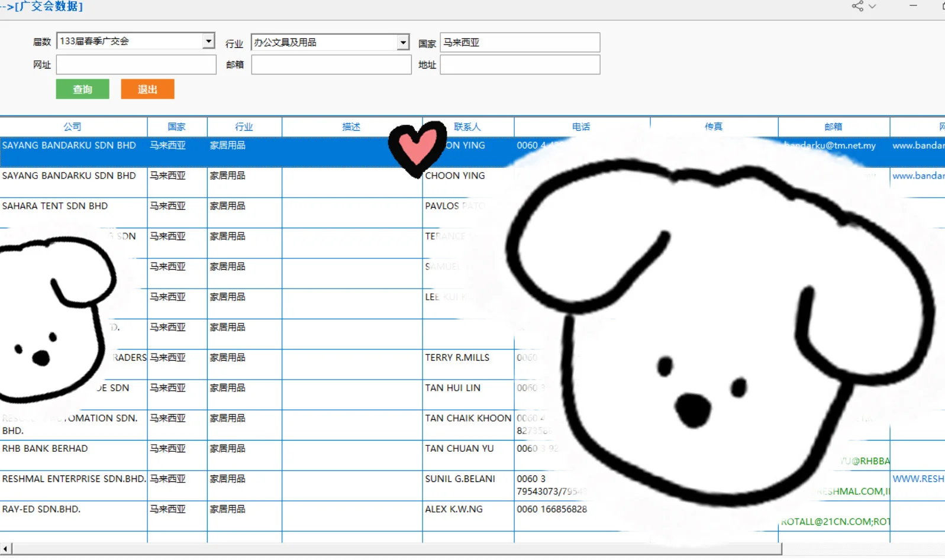The image size is (945, 560).
Task: Sort by the 电话 column header
Action: (582, 127)
